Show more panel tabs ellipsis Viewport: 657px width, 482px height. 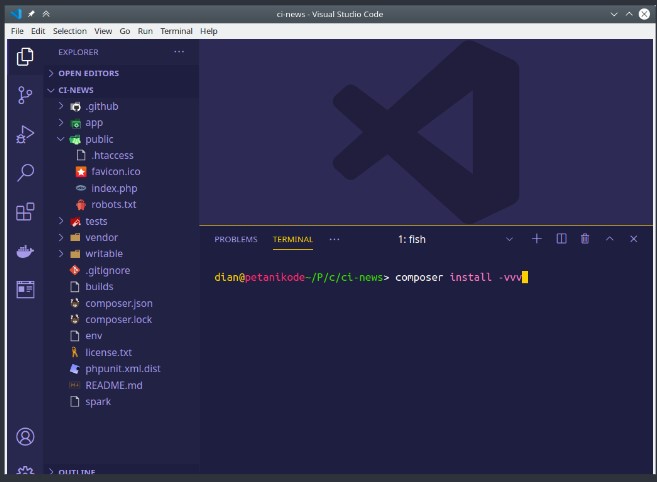(x=334, y=239)
